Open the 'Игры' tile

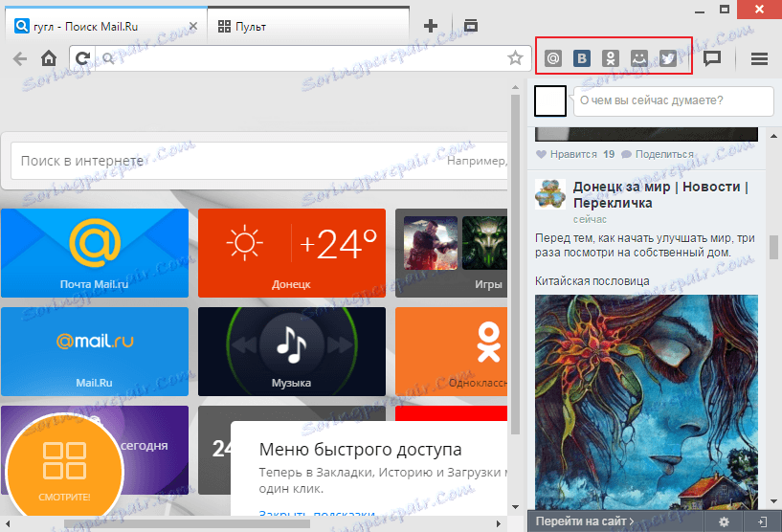pos(452,253)
